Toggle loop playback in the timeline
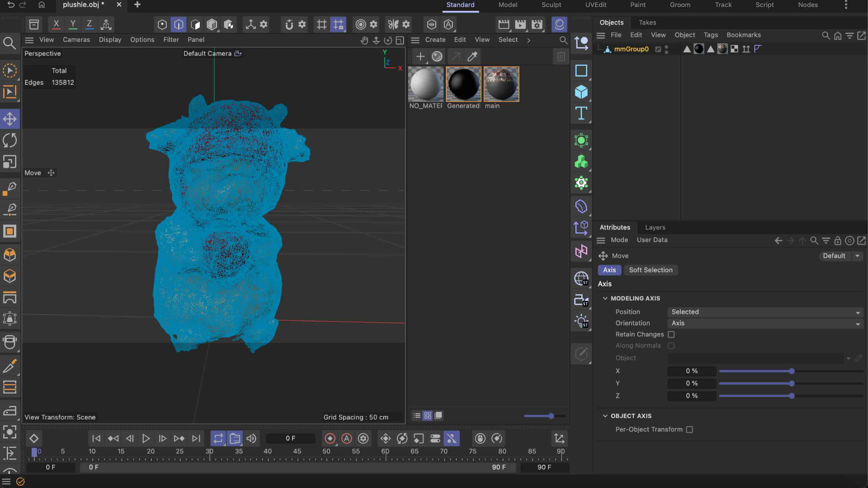The height and width of the screenshot is (488, 868). click(218, 438)
